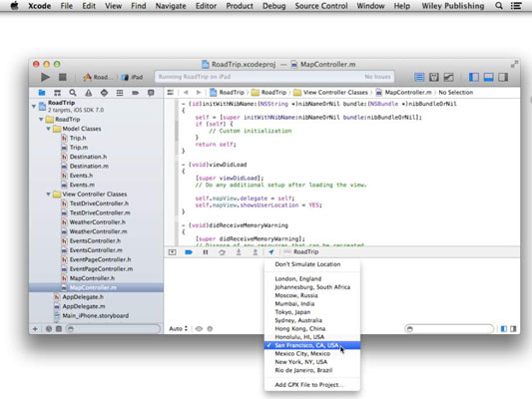
Task: Select San Francisco, CA, USA location
Action: (x=312, y=345)
